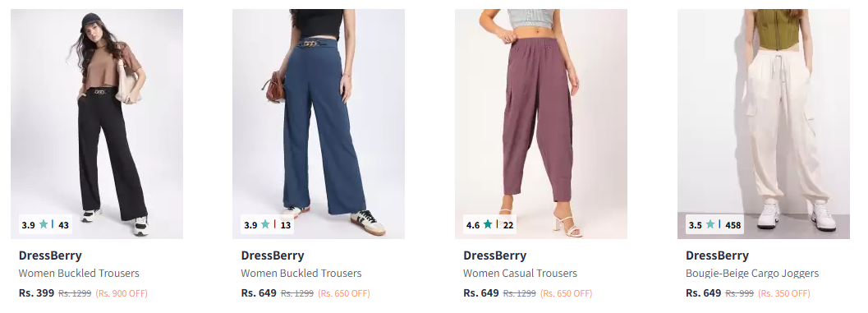This screenshot has height=313, width=868.
Task: Open the maroon casual trousers image
Action: [x=541, y=123]
